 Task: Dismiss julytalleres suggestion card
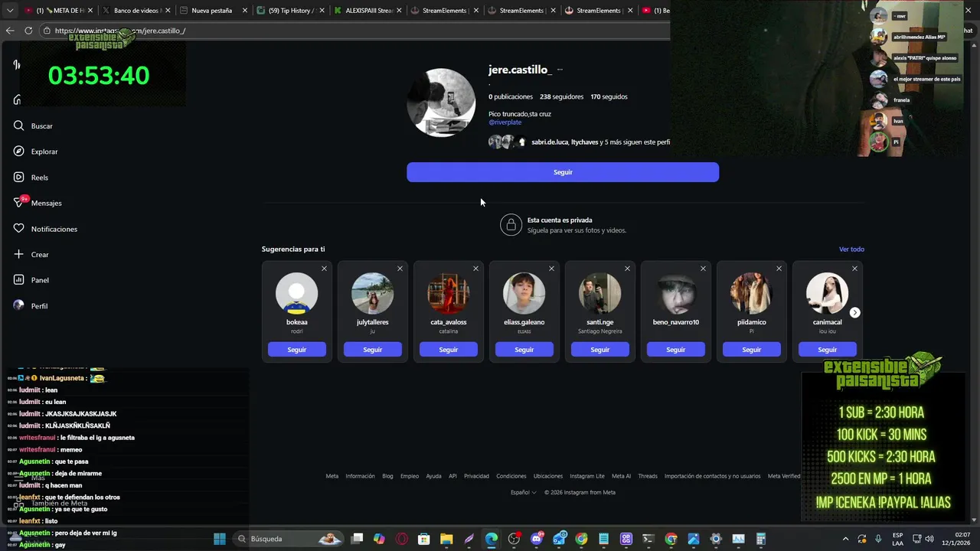tap(400, 269)
